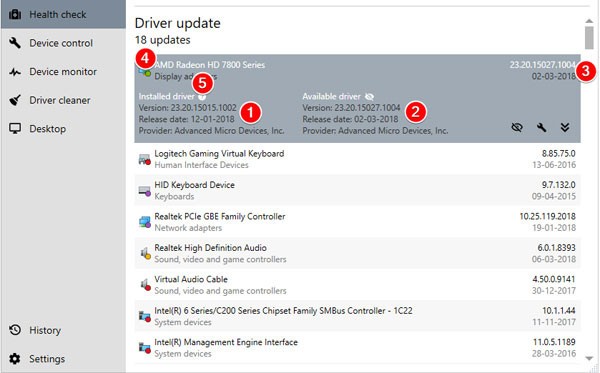
Task: Click the scrollbar thumb of the driver list
Action: (589, 37)
